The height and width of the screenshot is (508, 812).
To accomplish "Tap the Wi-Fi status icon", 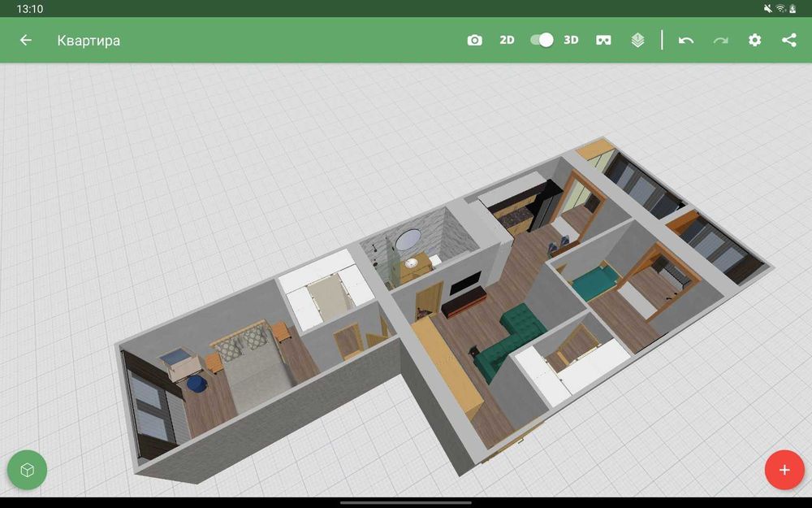I will pos(780,8).
